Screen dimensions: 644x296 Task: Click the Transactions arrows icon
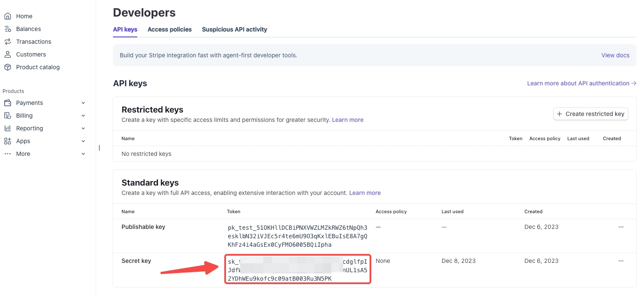click(x=7, y=42)
